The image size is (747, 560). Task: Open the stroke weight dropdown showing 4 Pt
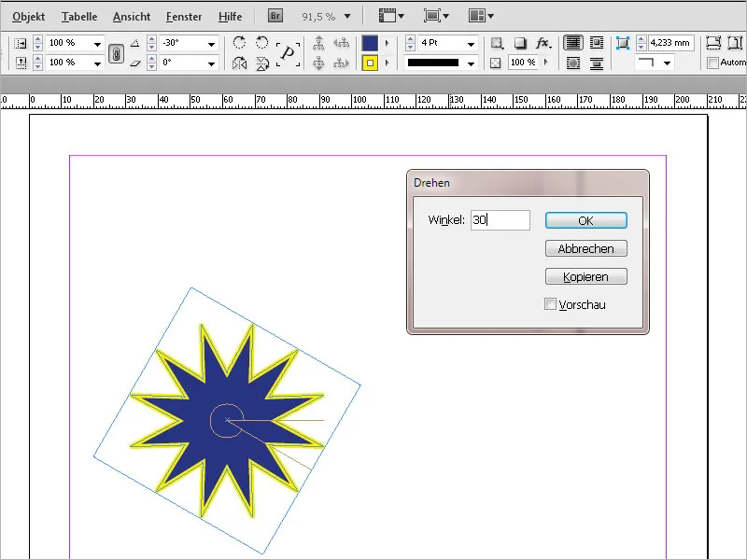pyautogui.click(x=469, y=43)
